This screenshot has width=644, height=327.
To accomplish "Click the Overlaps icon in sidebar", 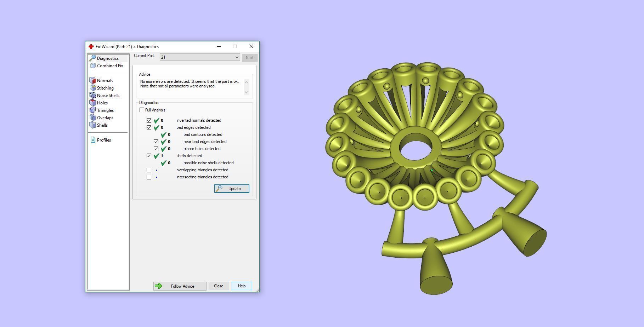I will pyautogui.click(x=93, y=117).
